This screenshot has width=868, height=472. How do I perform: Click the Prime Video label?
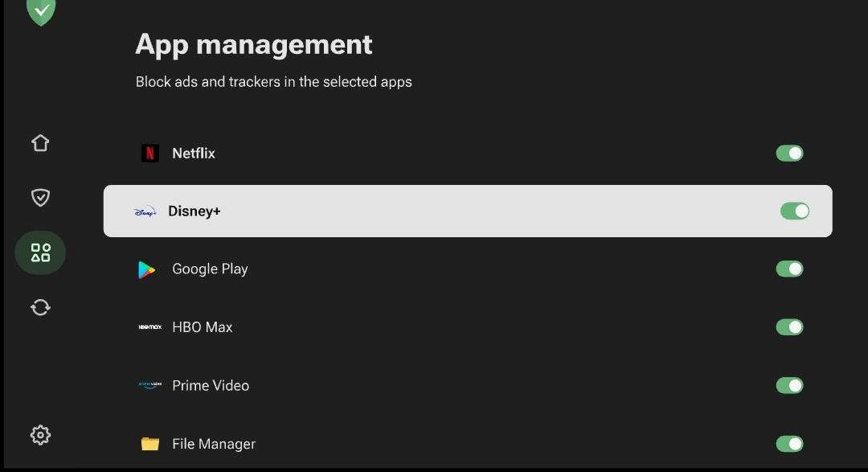(x=211, y=386)
